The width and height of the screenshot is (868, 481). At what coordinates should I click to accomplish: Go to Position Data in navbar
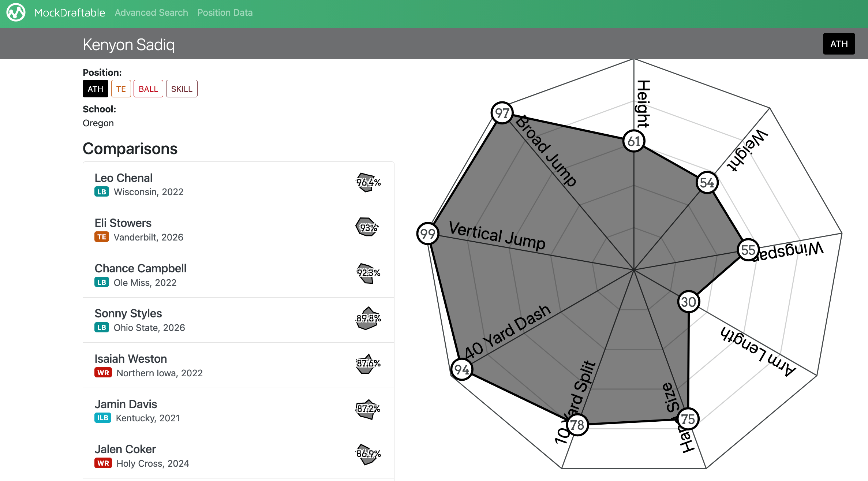(225, 13)
